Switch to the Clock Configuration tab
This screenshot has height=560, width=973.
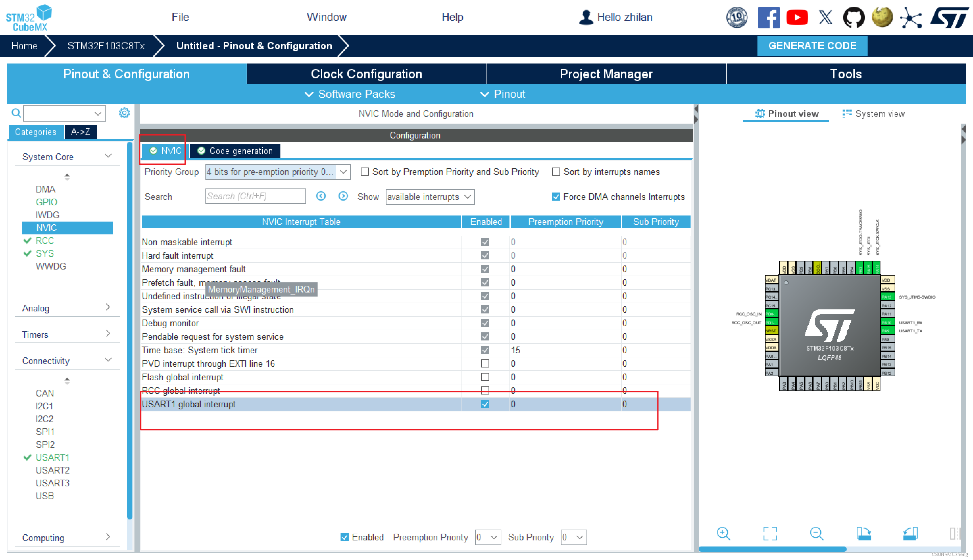tap(366, 74)
